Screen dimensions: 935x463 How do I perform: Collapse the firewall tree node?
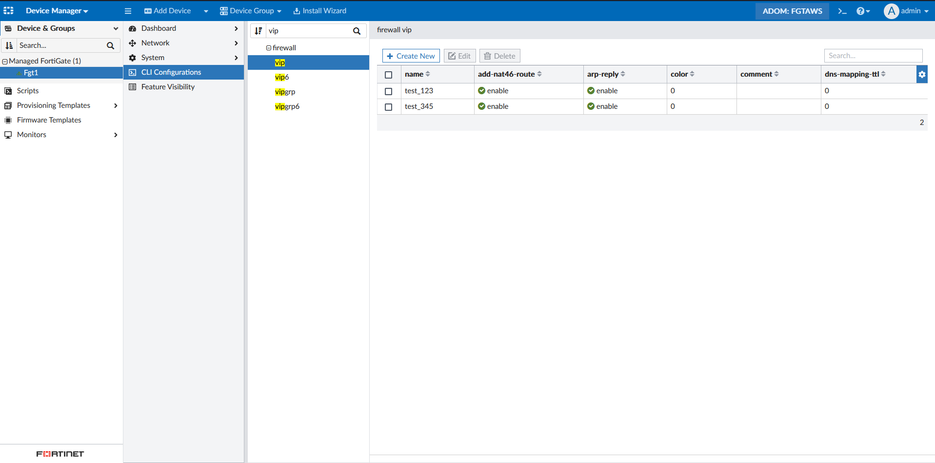(x=268, y=48)
